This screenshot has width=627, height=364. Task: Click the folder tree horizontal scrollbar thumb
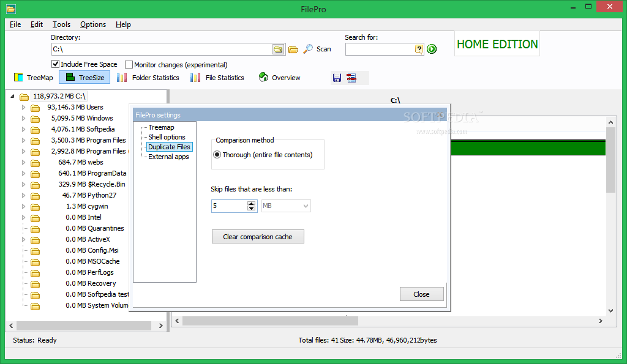coord(84,325)
